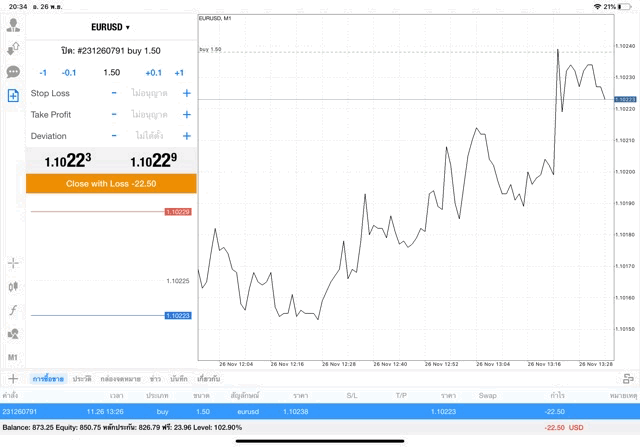Activate the crosshair tool
The height and width of the screenshot is (447, 640).
(x=13, y=263)
